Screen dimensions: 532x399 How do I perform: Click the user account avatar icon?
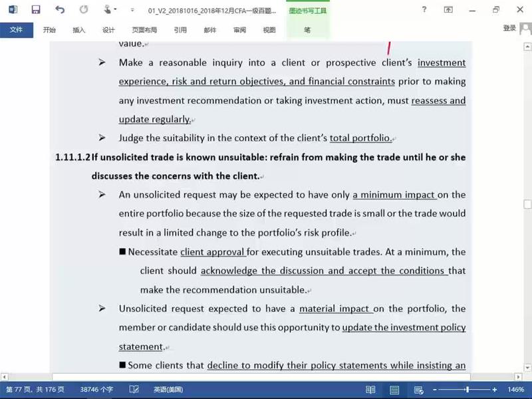coord(525,29)
